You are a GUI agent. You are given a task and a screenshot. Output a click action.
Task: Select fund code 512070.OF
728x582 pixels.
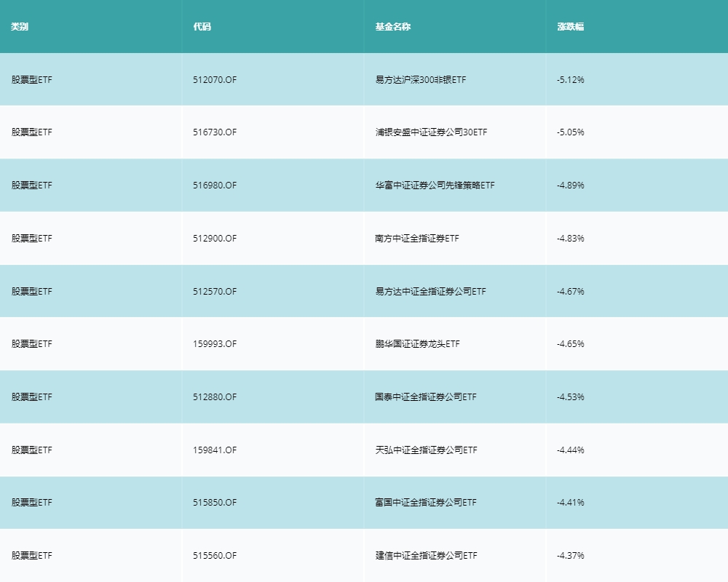pos(215,80)
